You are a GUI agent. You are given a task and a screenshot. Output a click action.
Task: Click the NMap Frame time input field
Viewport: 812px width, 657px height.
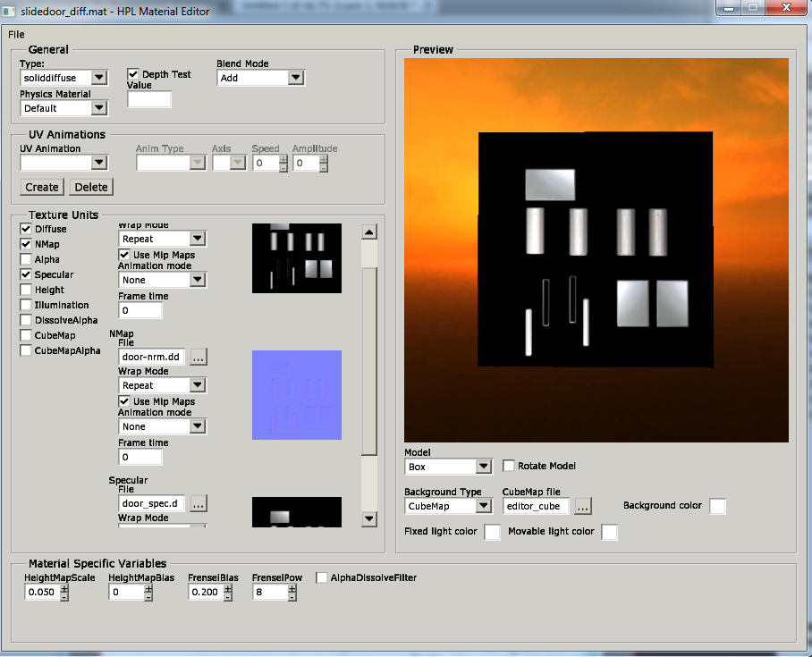(x=140, y=457)
